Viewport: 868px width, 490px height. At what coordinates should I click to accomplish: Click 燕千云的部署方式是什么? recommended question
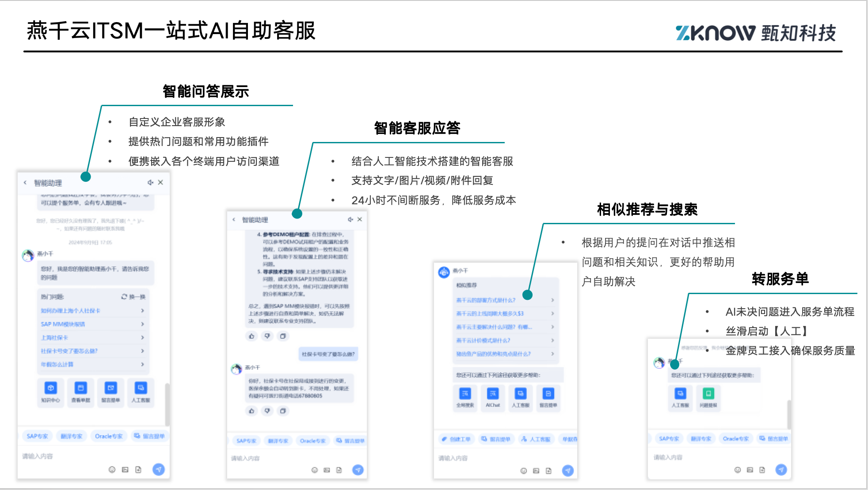pos(486,300)
